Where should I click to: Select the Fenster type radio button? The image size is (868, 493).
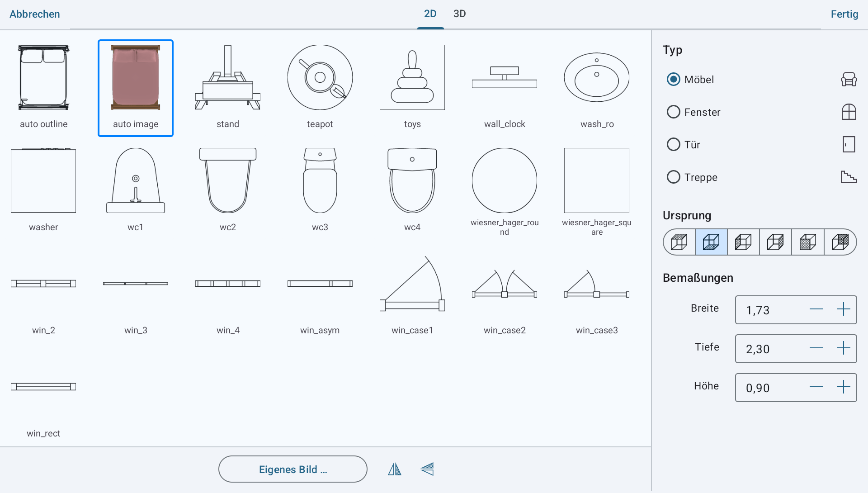(x=674, y=112)
